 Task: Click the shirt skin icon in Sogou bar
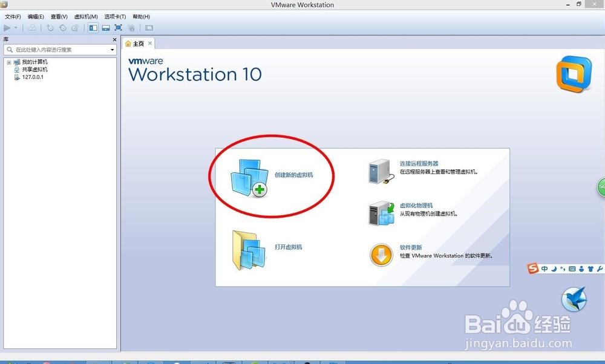click(590, 268)
